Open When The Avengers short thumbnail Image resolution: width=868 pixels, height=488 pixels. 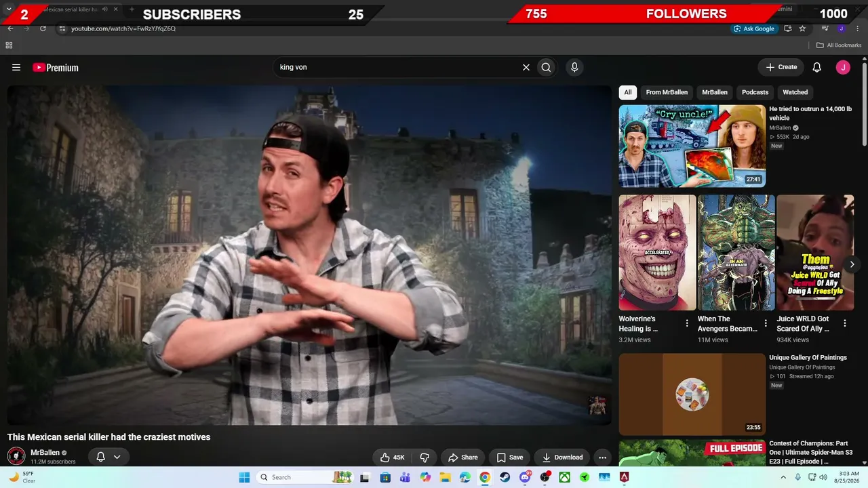click(736, 253)
